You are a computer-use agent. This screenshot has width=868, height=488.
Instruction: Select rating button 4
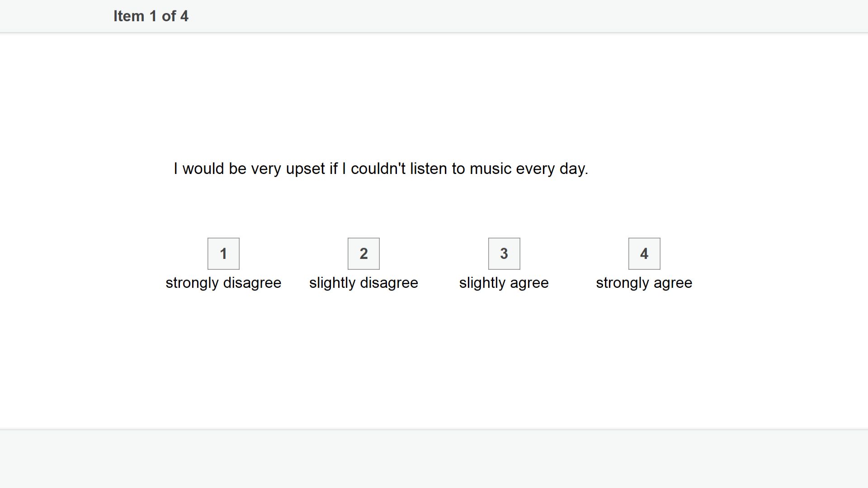click(x=644, y=253)
